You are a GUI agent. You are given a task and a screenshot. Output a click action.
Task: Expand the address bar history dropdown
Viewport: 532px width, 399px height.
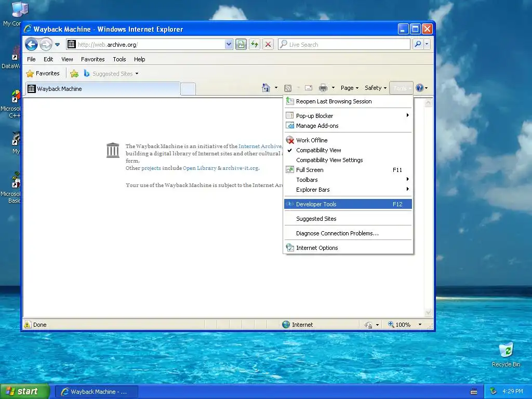pos(229,44)
